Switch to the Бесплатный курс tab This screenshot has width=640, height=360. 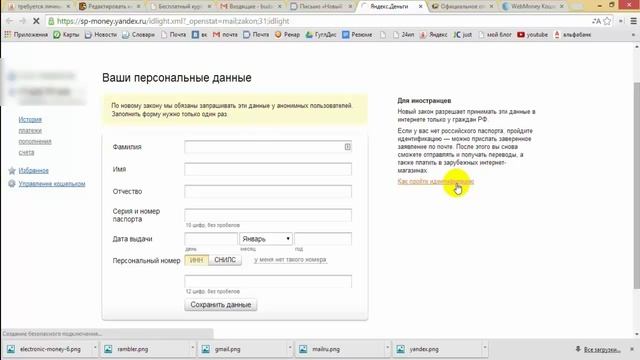point(179,6)
